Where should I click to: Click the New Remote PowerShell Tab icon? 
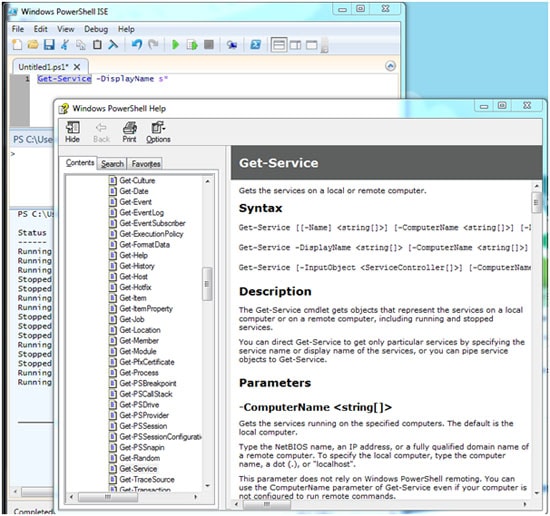tap(232, 45)
